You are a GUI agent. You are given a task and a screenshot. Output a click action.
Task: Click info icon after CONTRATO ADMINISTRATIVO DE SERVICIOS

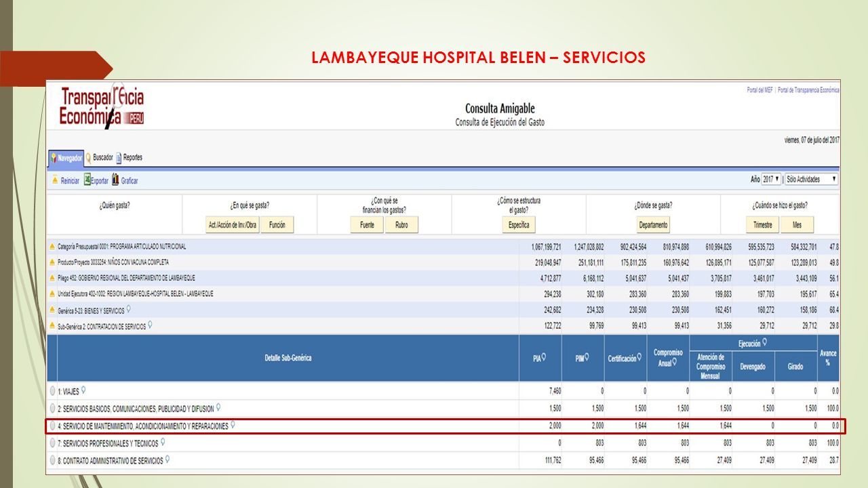click(167, 460)
